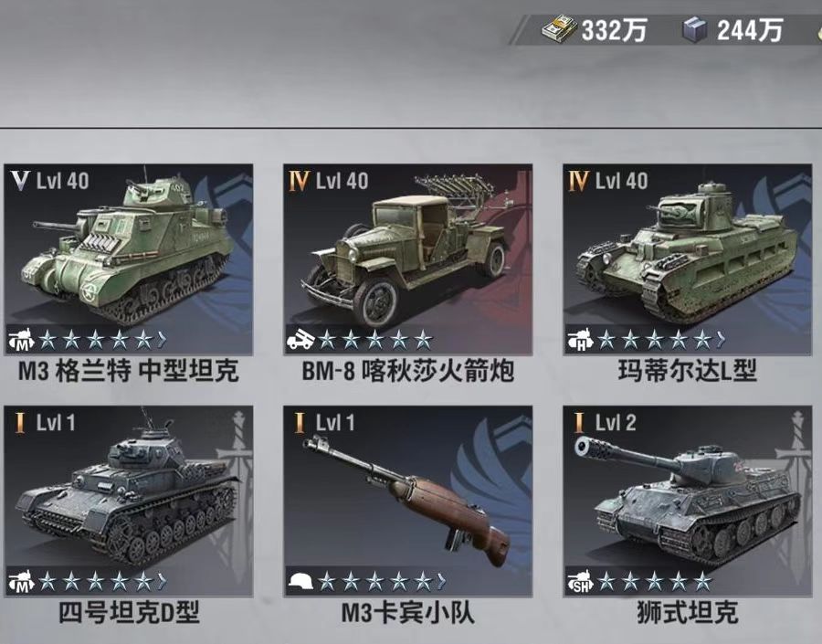Click infantry helmet icon on M3 Carbine card
The width and height of the screenshot is (822, 644).
tap(300, 581)
